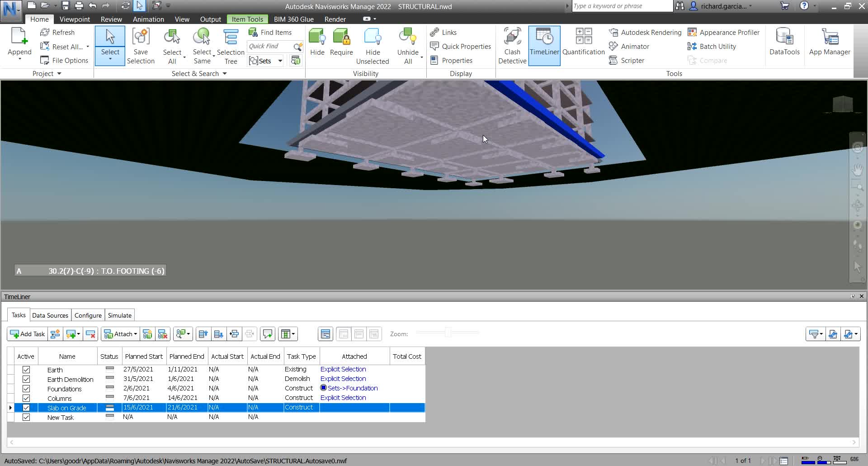Open the Sets dropdown in Select & Search
The image size is (868, 466).
pyautogui.click(x=280, y=60)
